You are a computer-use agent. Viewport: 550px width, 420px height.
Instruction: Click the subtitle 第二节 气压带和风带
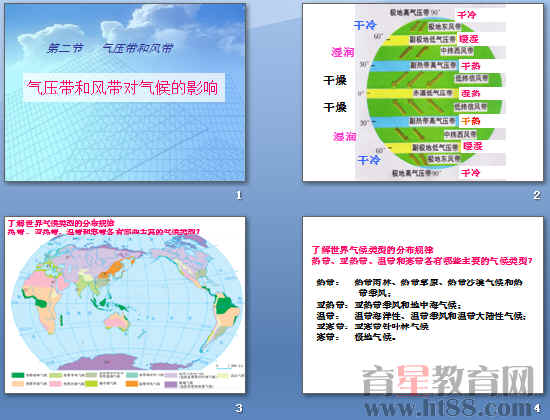point(110,48)
